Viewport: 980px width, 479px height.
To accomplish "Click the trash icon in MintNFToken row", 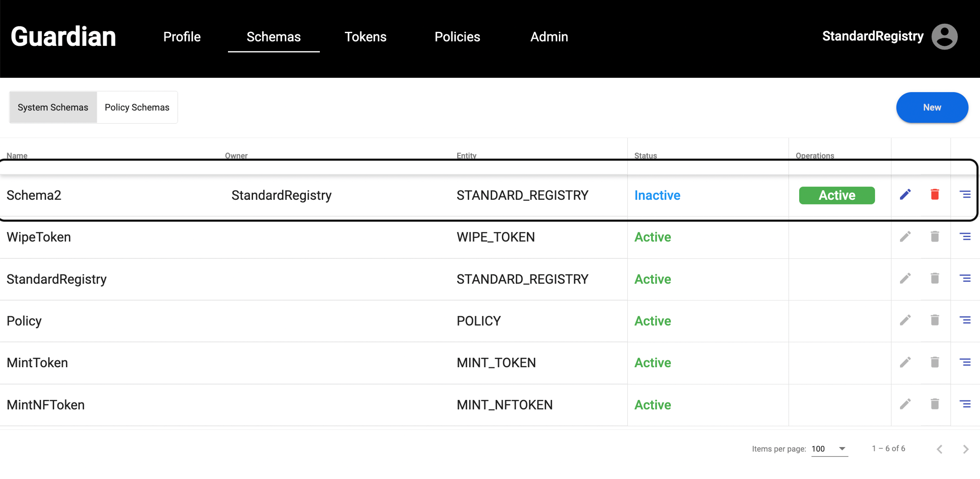I will [934, 404].
